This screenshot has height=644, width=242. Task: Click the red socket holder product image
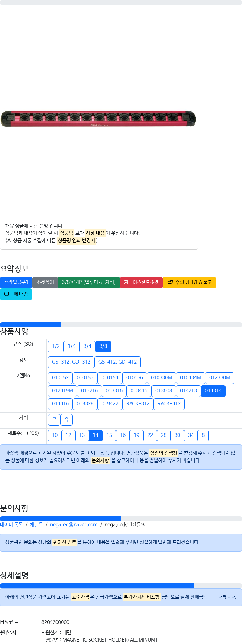(98, 119)
